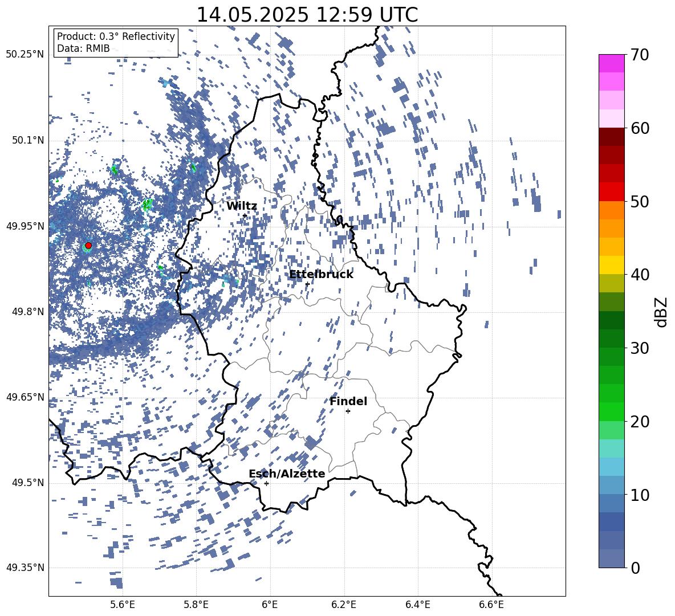The height and width of the screenshot is (616, 675).
Task: Click the bright red swatch above 50
Action: tap(612, 192)
